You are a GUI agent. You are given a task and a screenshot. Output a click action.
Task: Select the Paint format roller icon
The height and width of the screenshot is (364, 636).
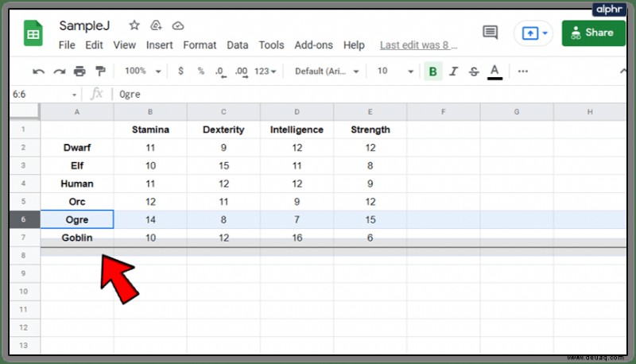[100, 72]
